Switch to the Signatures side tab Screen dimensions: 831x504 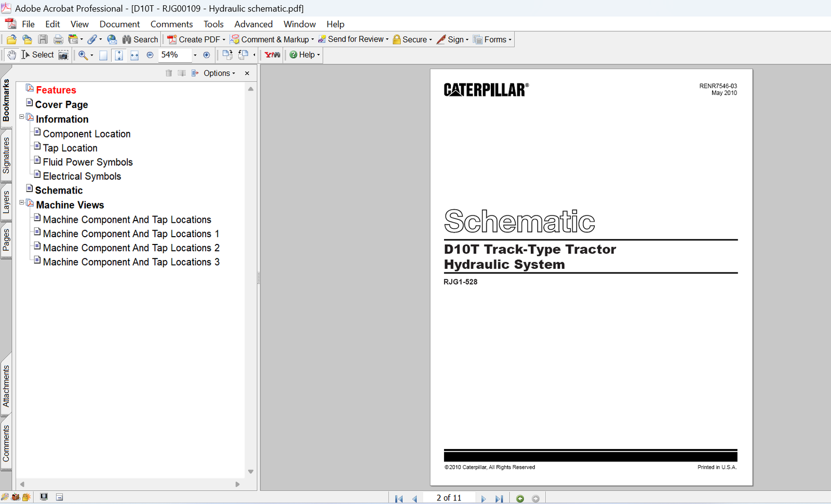pos(6,155)
